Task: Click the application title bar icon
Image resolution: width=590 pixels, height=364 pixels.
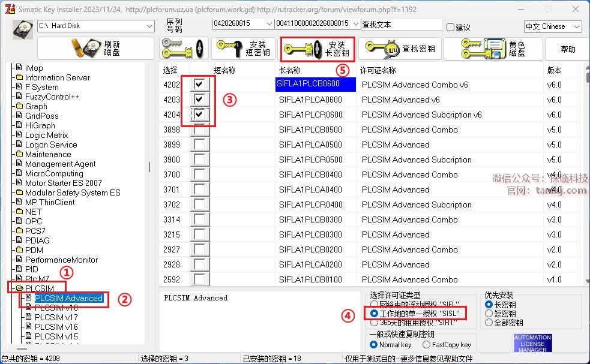Action: click(10, 9)
